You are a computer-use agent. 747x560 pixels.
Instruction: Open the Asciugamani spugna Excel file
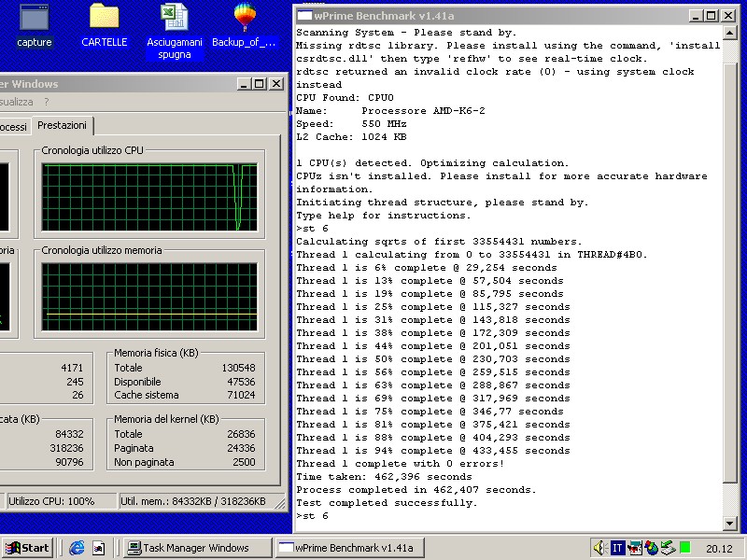click(175, 31)
